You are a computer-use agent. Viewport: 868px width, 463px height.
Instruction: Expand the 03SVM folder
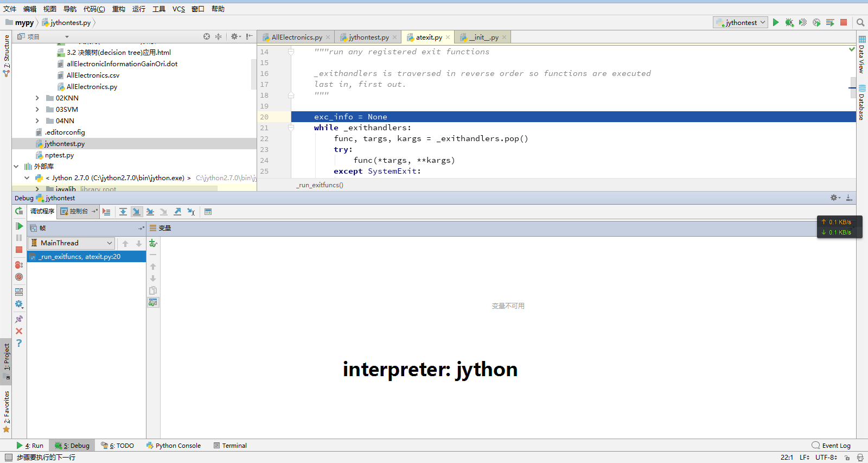click(37, 110)
